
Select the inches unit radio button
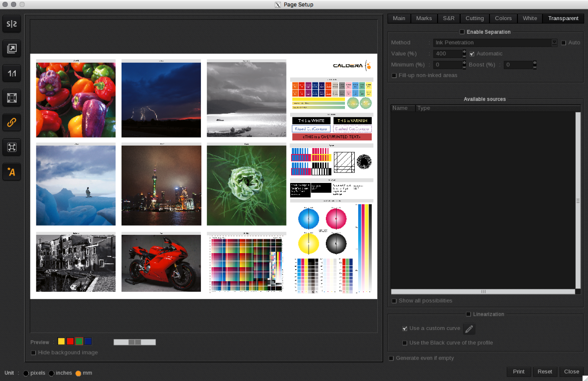[x=51, y=373]
